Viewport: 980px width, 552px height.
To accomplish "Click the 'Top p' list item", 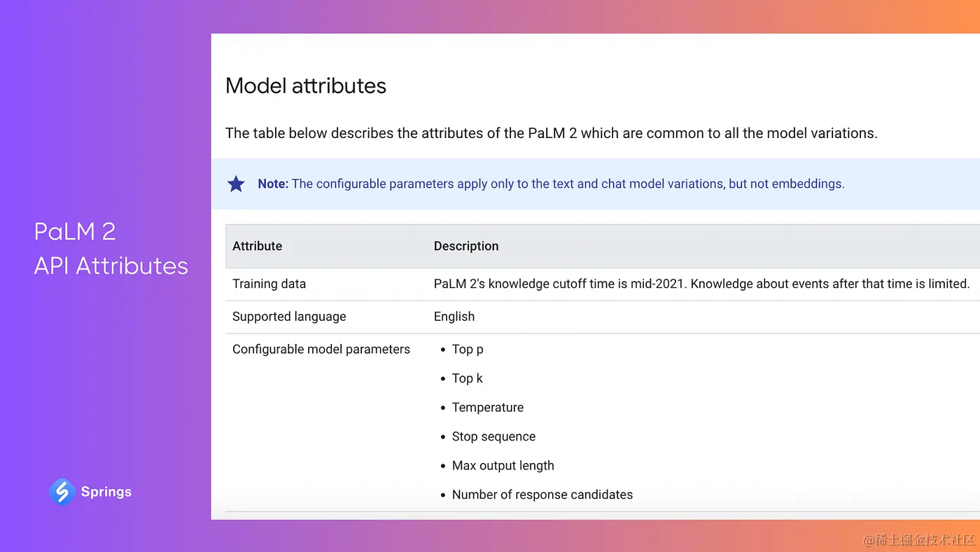I will click(x=468, y=349).
